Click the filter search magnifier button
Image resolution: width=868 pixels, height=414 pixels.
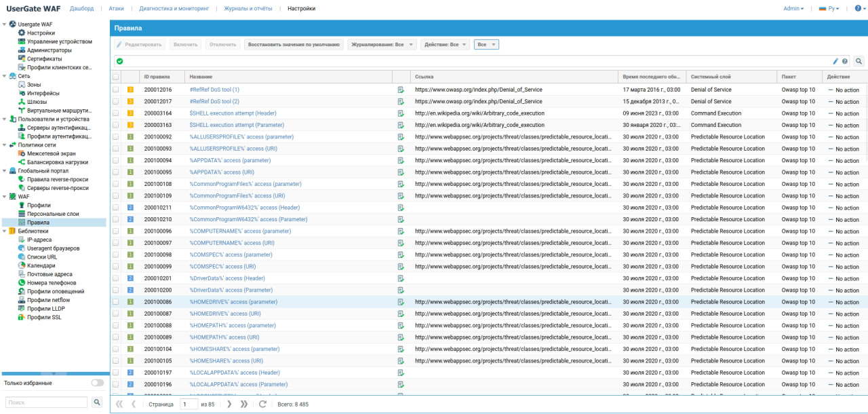[859, 61]
